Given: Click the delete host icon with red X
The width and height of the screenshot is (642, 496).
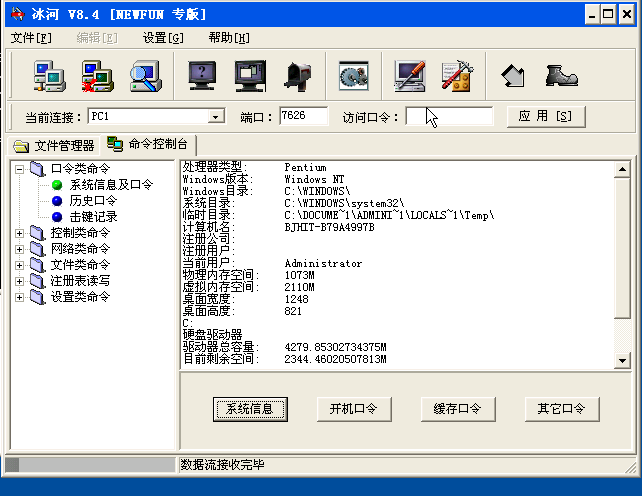Looking at the screenshot, I should (x=97, y=76).
